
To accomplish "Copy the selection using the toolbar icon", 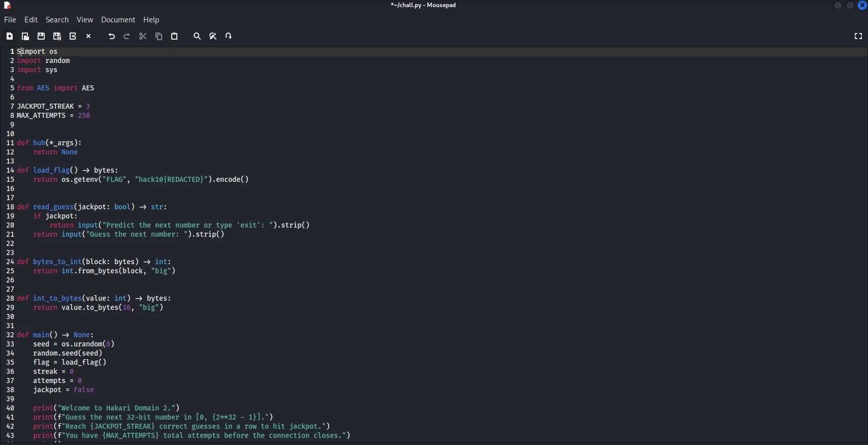I will 159,36.
